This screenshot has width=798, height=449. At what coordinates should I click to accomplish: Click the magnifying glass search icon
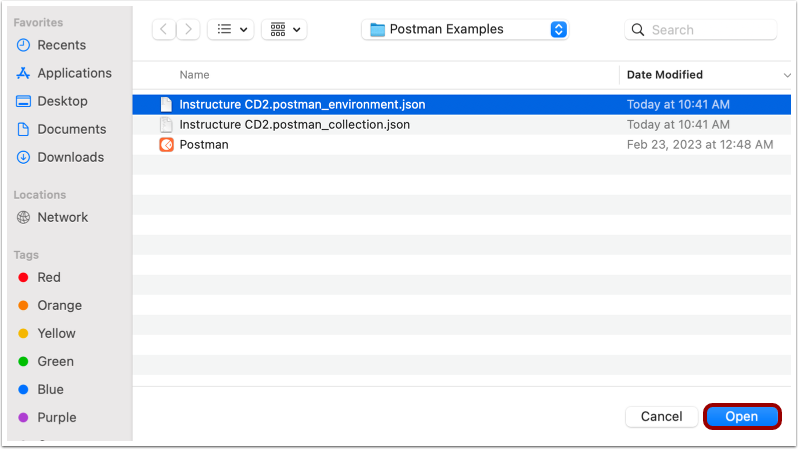(x=638, y=30)
